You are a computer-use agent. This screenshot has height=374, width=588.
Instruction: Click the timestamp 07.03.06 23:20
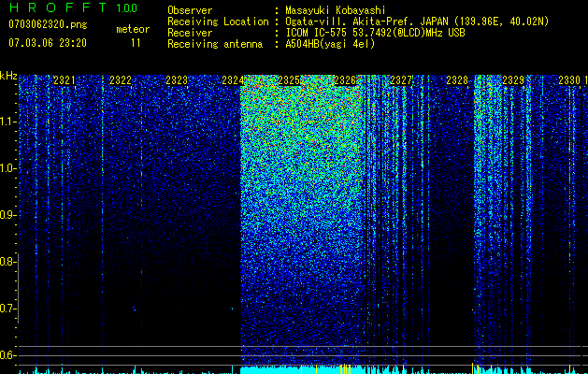48,43
